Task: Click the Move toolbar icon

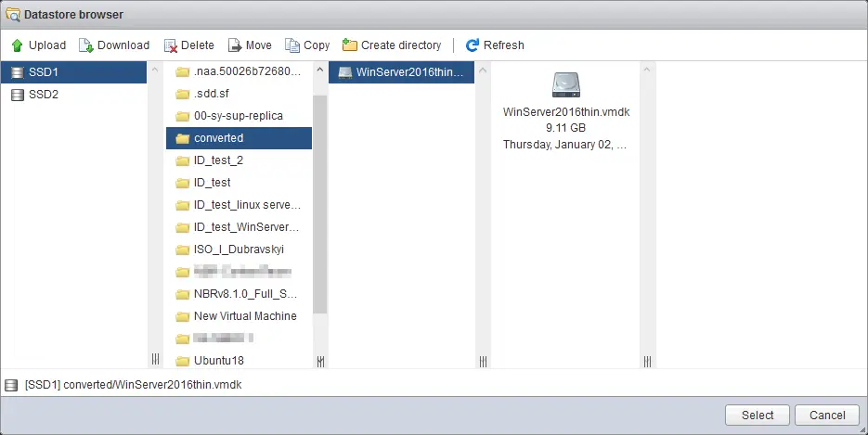Action: (x=235, y=45)
